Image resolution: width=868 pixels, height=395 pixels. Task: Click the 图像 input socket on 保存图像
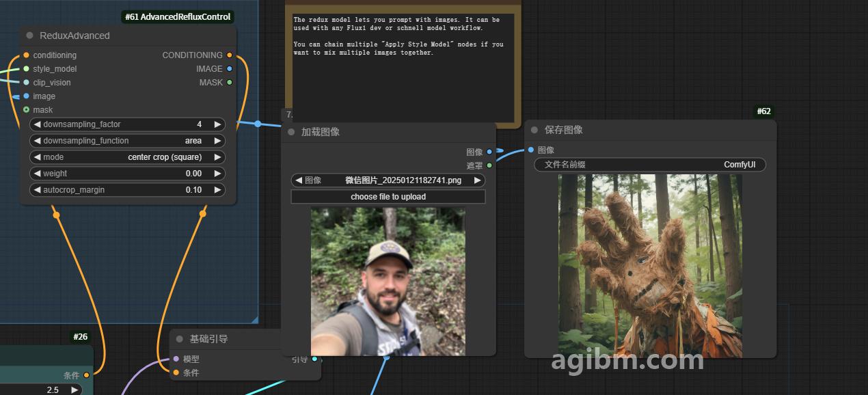click(531, 150)
